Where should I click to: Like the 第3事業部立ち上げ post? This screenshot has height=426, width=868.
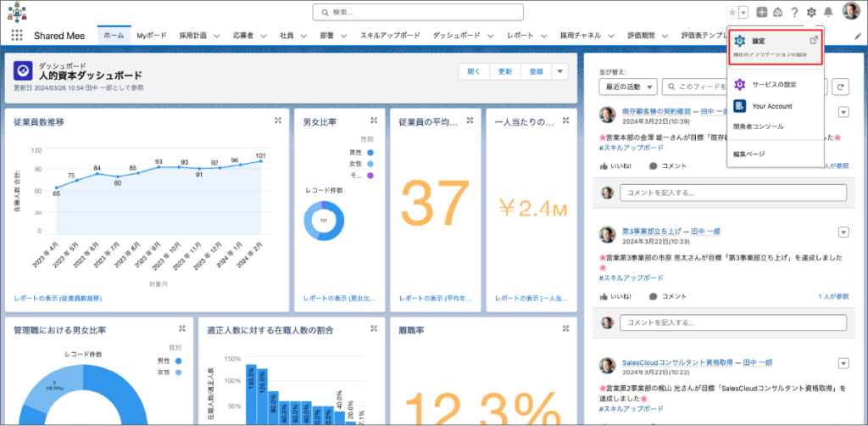[615, 296]
